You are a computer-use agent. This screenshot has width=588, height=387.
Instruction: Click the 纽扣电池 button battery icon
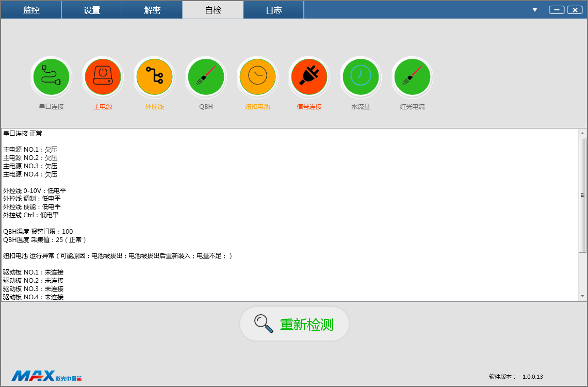point(257,77)
